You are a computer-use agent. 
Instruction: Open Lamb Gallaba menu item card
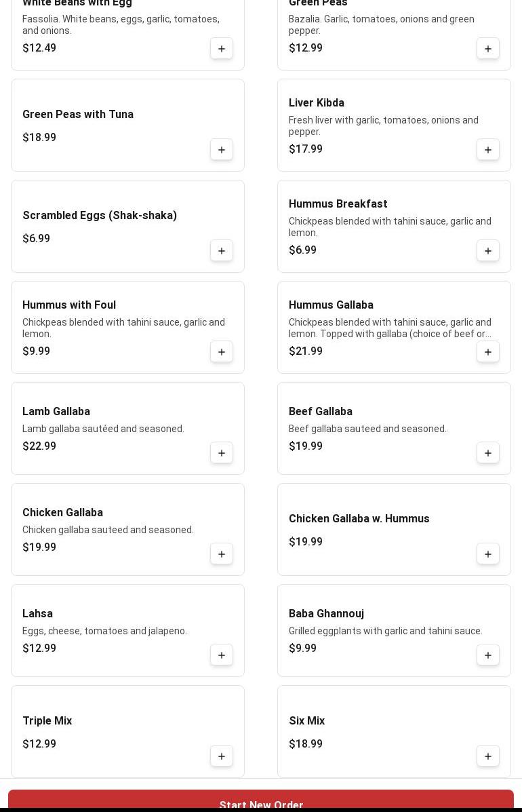coord(127,428)
